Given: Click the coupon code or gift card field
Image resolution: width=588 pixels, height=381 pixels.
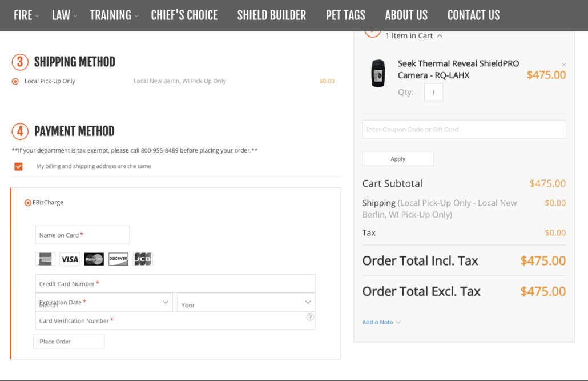Looking at the screenshot, I should [464, 130].
